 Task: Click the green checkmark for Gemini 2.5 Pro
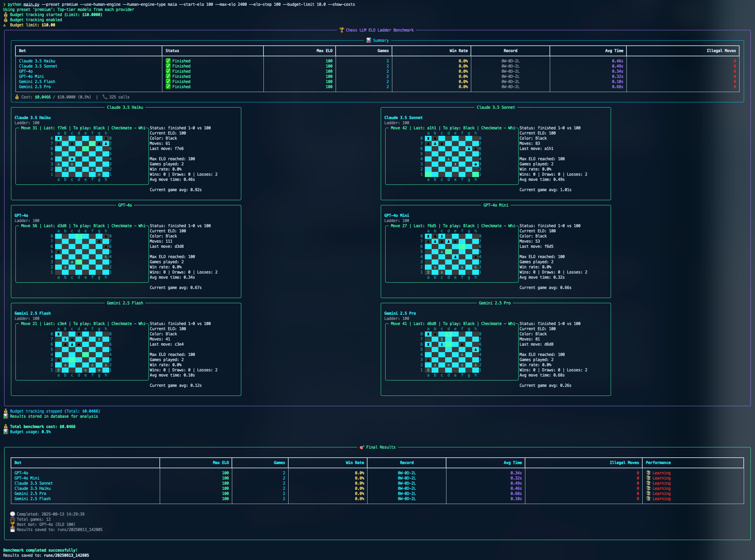[168, 87]
